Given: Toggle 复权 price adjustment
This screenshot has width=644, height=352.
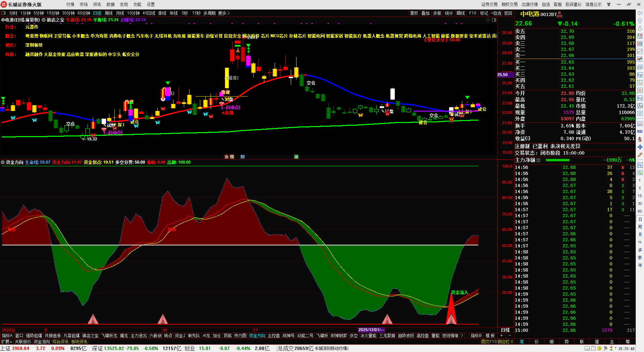Looking at the screenshot, I should pos(414,13).
